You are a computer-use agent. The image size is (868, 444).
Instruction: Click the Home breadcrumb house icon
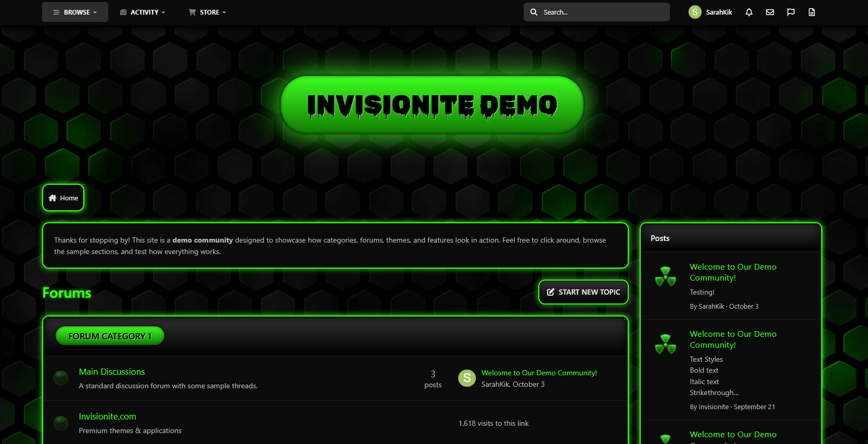coord(53,198)
